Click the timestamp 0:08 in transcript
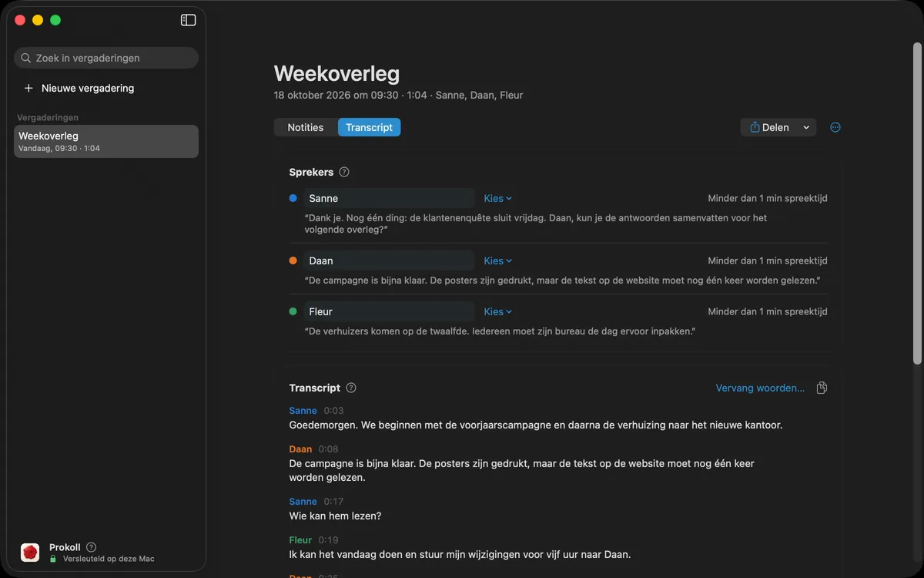The width and height of the screenshot is (924, 578). click(329, 449)
